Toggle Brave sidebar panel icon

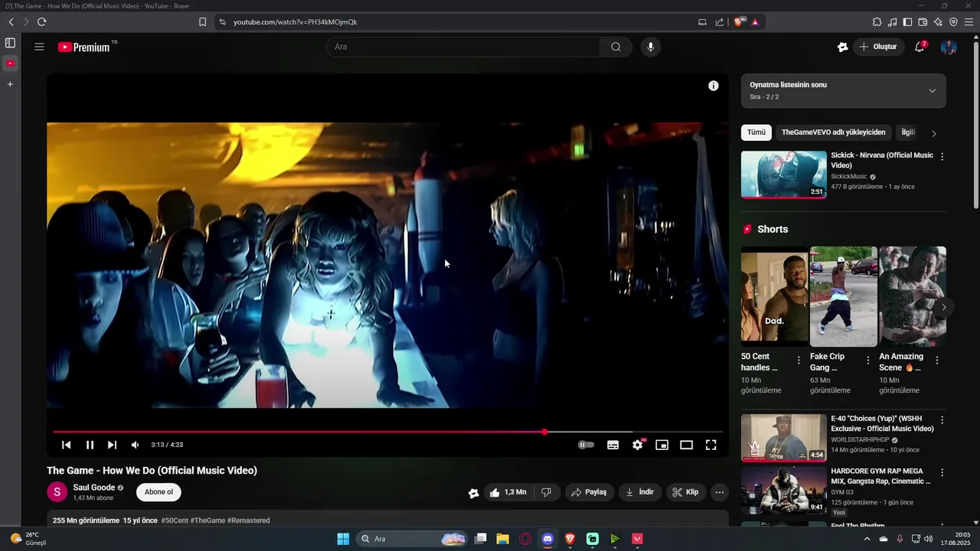click(x=908, y=22)
